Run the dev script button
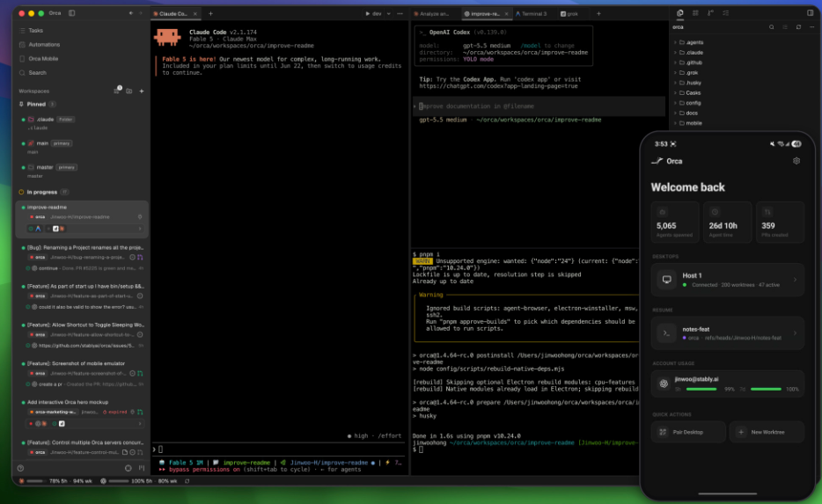This screenshot has height=504, width=822. tap(373, 13)
